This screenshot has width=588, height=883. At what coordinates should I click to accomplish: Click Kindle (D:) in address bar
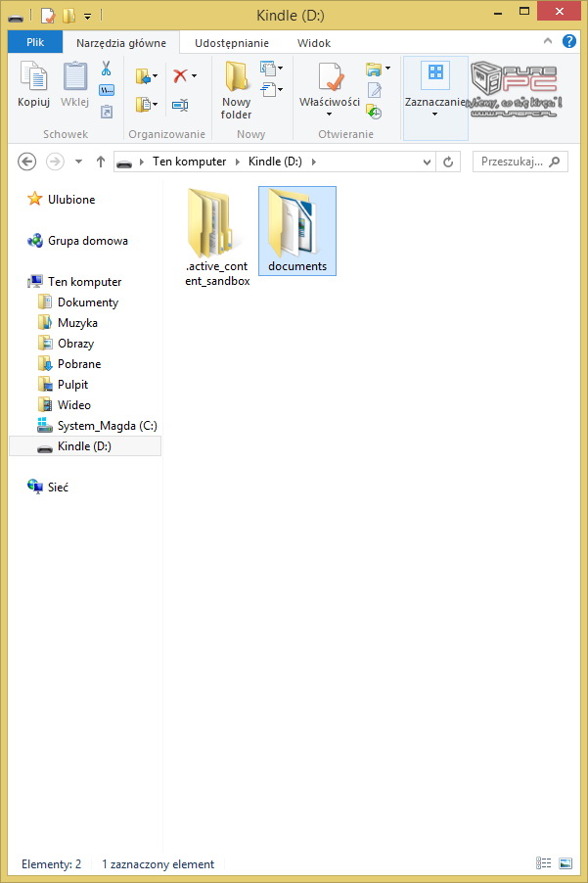pyautogui.click(x=275, y=162)
